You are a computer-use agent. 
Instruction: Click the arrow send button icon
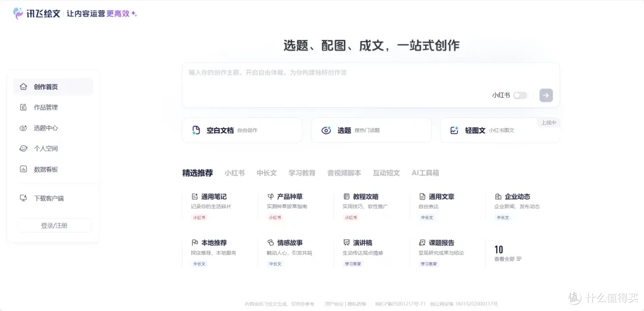tap(546, 95)
